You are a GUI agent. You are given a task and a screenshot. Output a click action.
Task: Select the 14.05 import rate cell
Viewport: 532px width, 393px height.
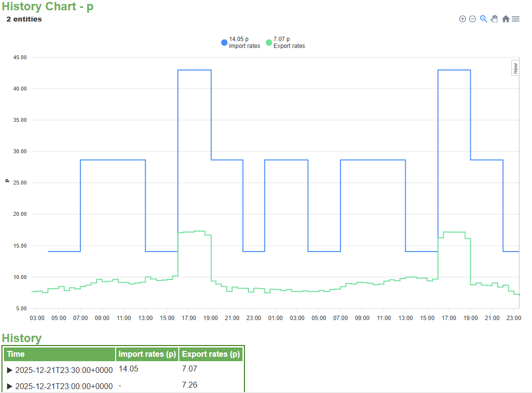(128, 369)
